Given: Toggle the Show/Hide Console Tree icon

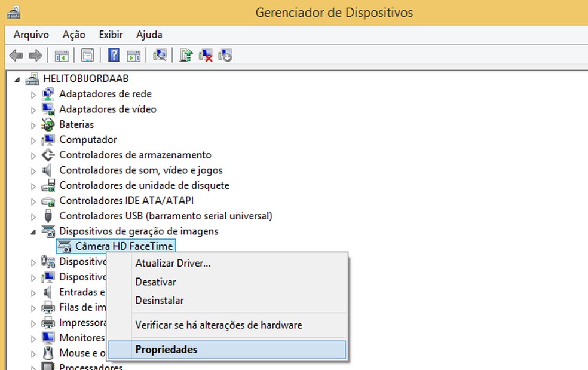Looking at the screenshot, I should tap(62, 55).
